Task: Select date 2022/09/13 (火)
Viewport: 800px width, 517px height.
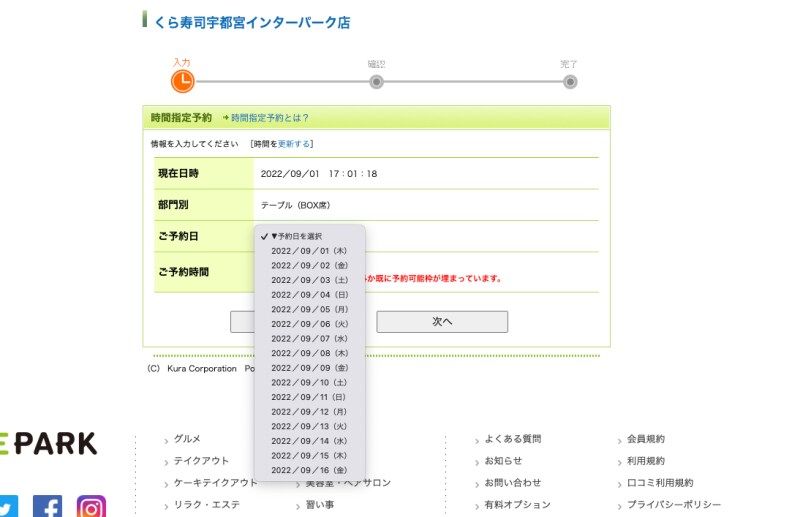Action: pyautogui.click(x=310, y=427)
